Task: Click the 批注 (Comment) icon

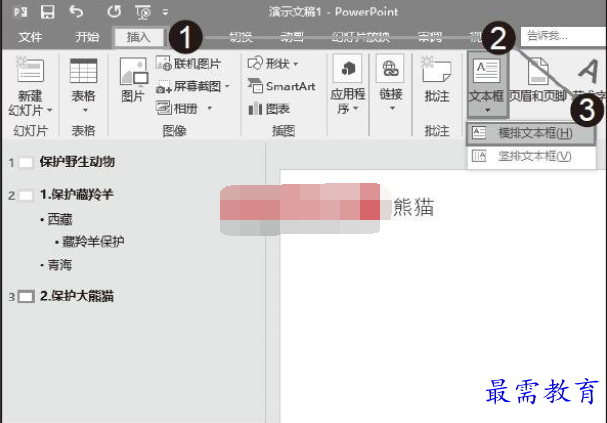Action: [x=437, y=70]
